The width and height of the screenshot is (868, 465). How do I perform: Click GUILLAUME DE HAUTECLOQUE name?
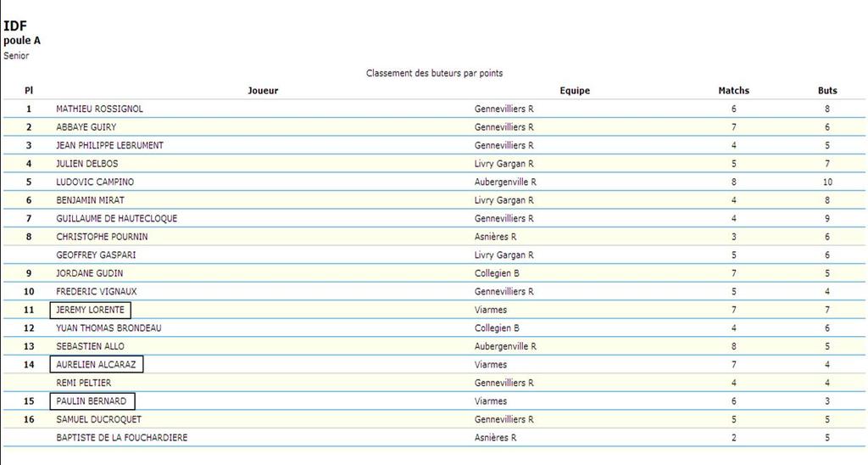click(x=116, y=218)
